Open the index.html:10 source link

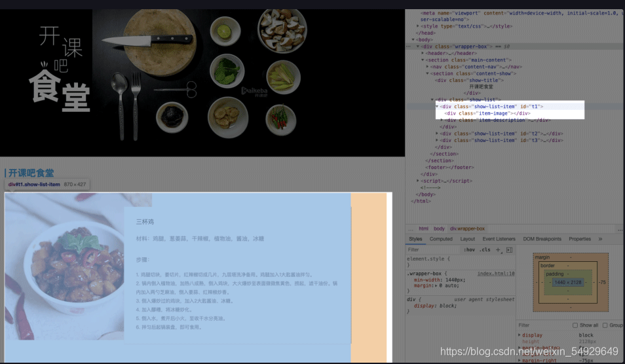click(x=496, y=274)
